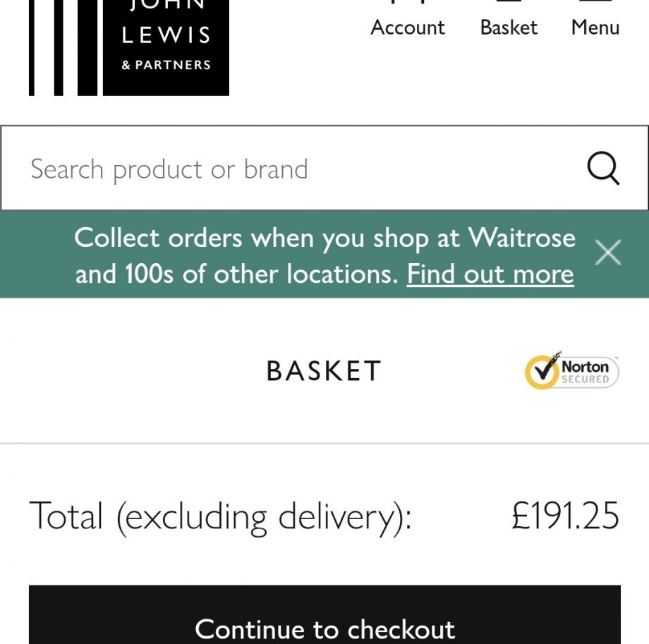Image resolution: width=649 pixels, height=644 pixels.
Task: Click the BASKET page heading
Action: [x=324, y=371]
